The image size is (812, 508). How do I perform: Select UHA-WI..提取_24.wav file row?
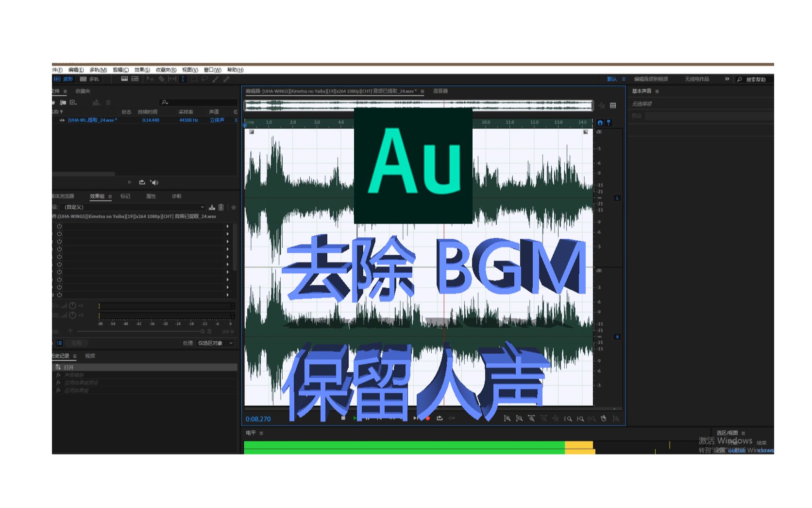click(145, 120)
